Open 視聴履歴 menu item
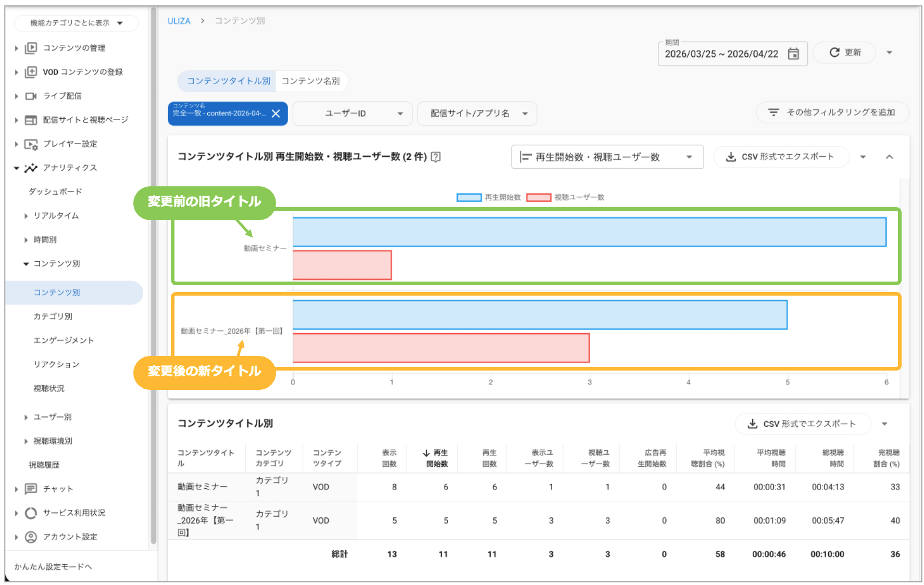 click(x=44, y=465)
